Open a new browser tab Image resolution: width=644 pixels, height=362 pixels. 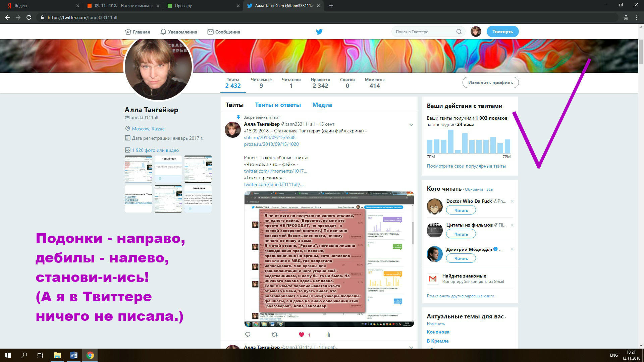(331, 6)
